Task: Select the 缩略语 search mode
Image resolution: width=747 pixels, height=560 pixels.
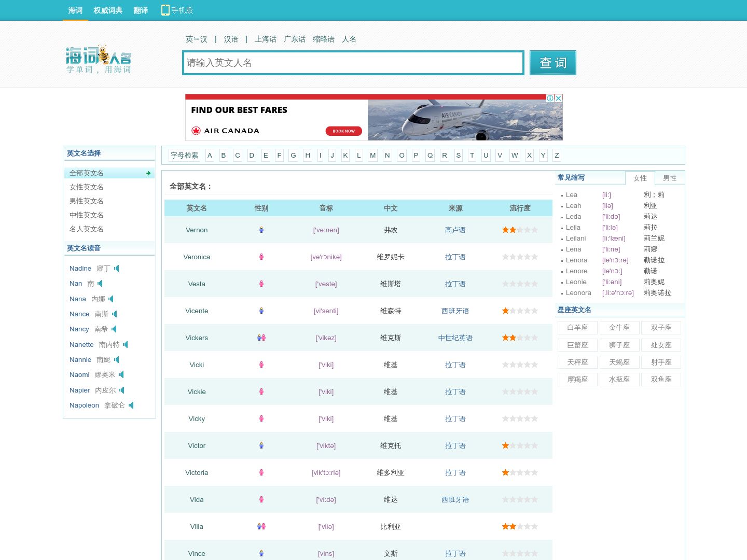Action: 324,39
